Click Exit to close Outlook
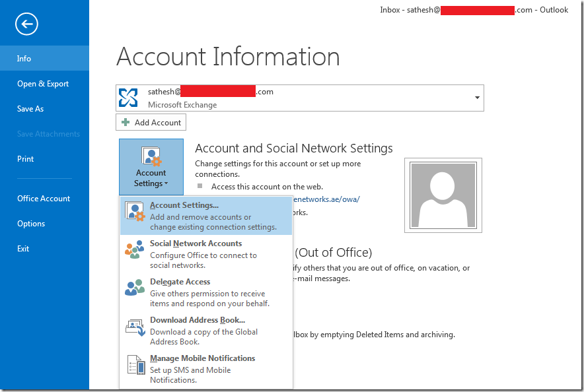Screen dimensions: 584x392 point(45,248)
